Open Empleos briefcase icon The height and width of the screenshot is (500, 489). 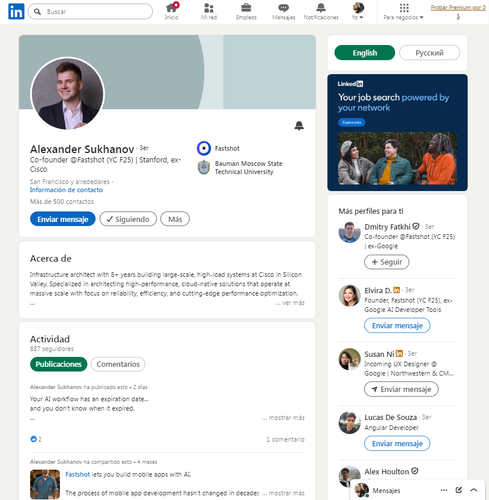click(246, 11)
